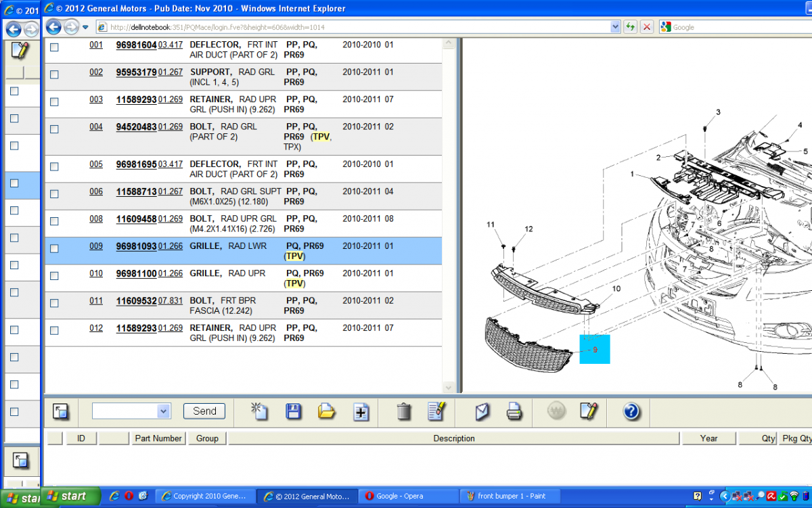Open part number 96981100 link
The width and height of the screenshot is (812, 508).
(x=136, y=273)
